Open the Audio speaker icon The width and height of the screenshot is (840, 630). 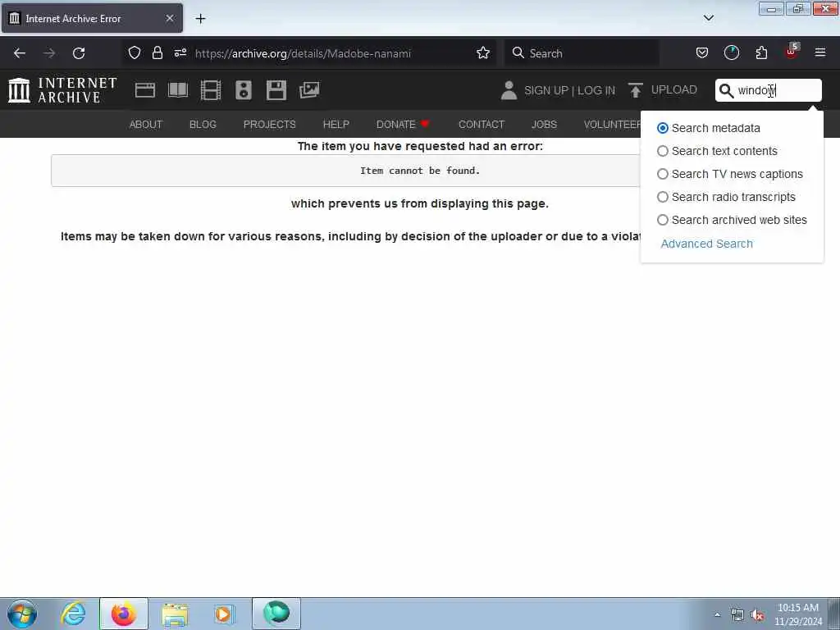pyautogui.click(x=243, y=90)
